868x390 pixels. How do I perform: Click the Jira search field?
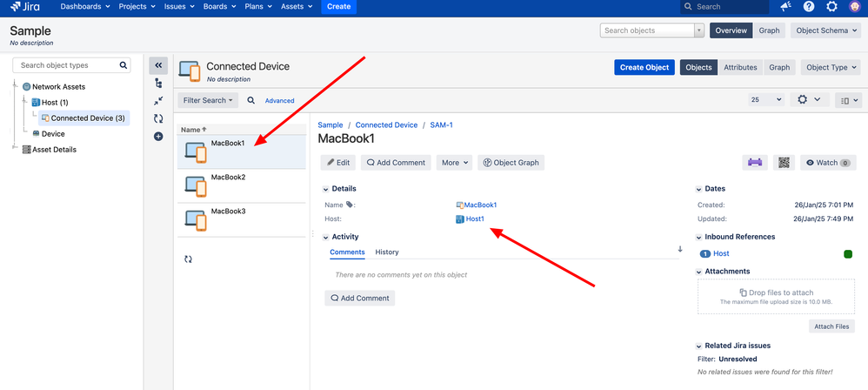pyautogui.click(x=724, y=7)
